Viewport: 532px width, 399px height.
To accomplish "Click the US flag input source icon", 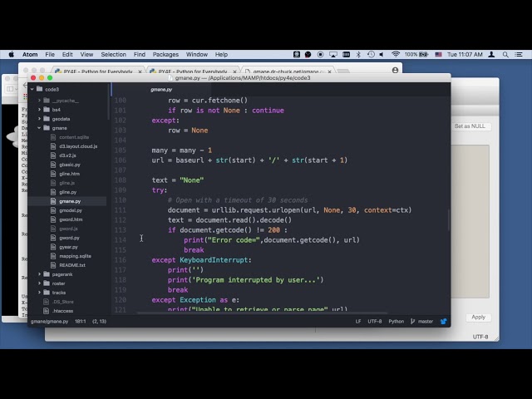I will (x=438, y=54).
